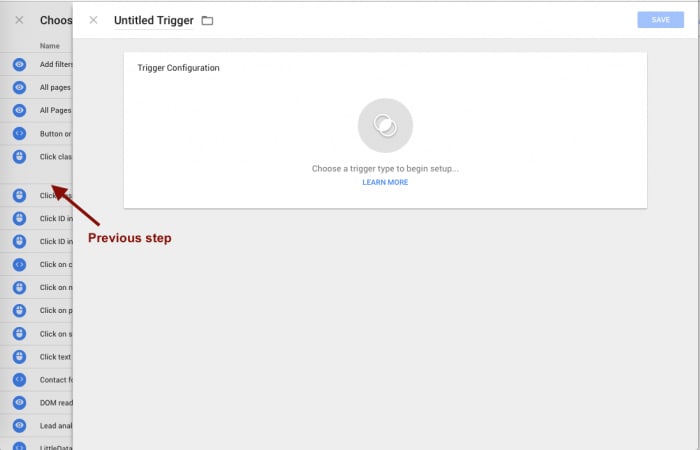Image resolution: width=700 pixels, height=450 pixels.
Task: Close the Untitled Trigger panel
Action: 93,20
